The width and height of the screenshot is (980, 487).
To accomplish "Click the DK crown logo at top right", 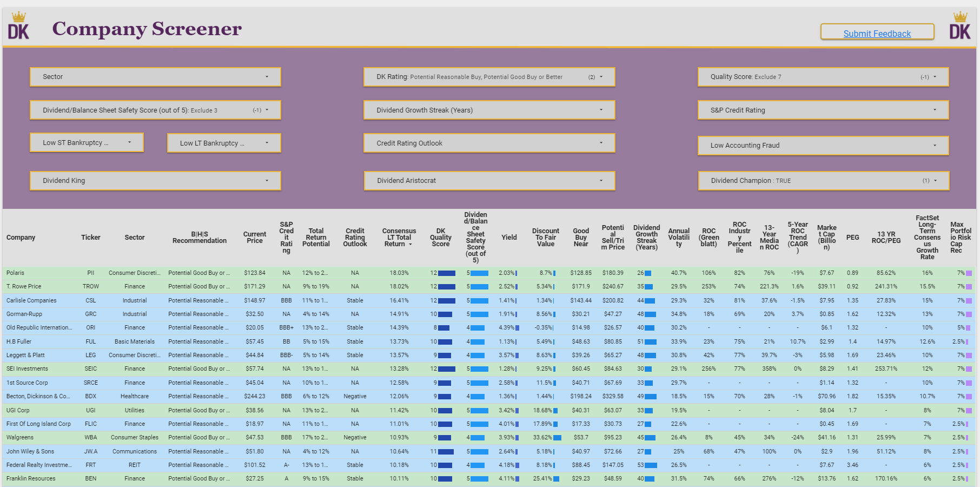I will [960, 26].
